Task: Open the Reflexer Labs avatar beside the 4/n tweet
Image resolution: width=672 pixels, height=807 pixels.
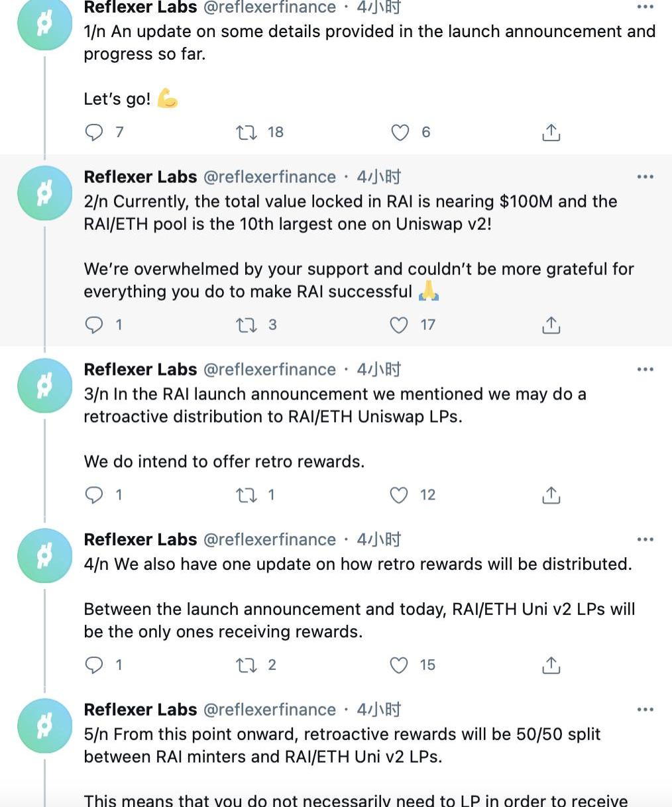Action: click(x=44, y=556)
